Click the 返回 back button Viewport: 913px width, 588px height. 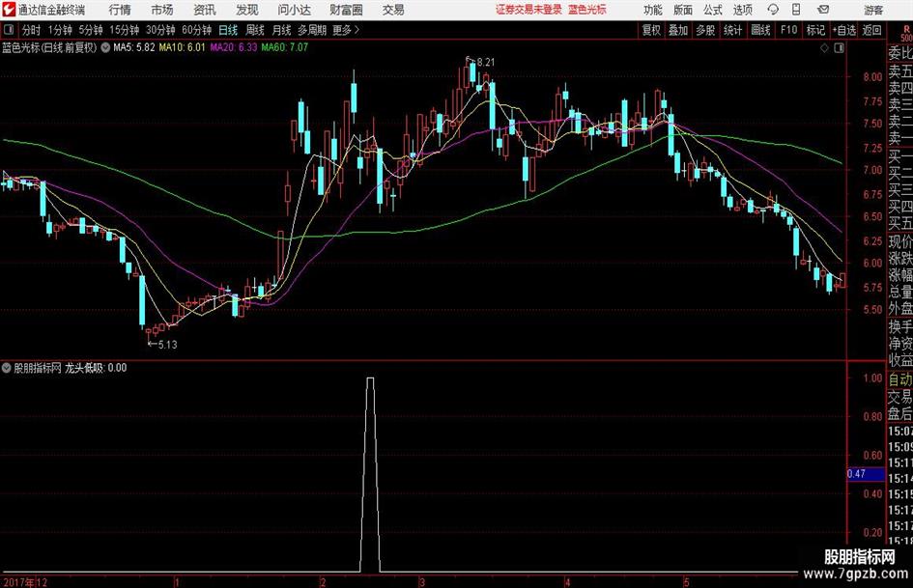coord(871,30)
